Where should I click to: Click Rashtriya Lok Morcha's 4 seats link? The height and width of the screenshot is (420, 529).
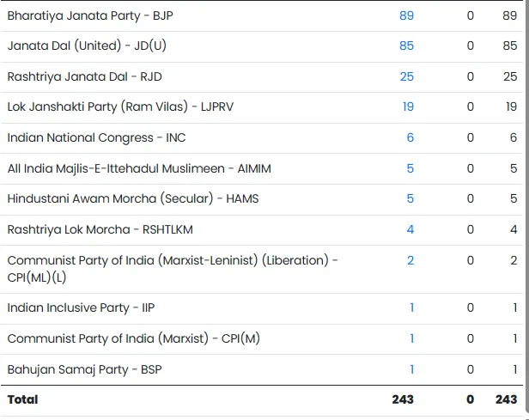coord(410,229)
